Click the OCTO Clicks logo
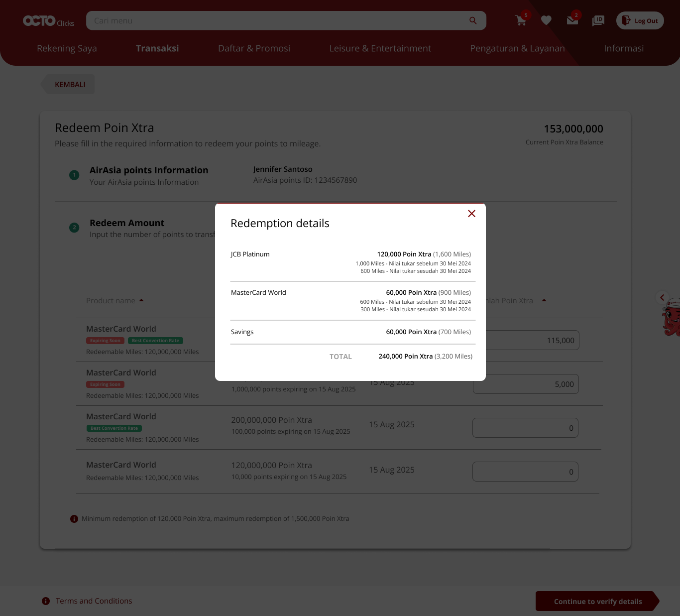 (x=48, y=21)
